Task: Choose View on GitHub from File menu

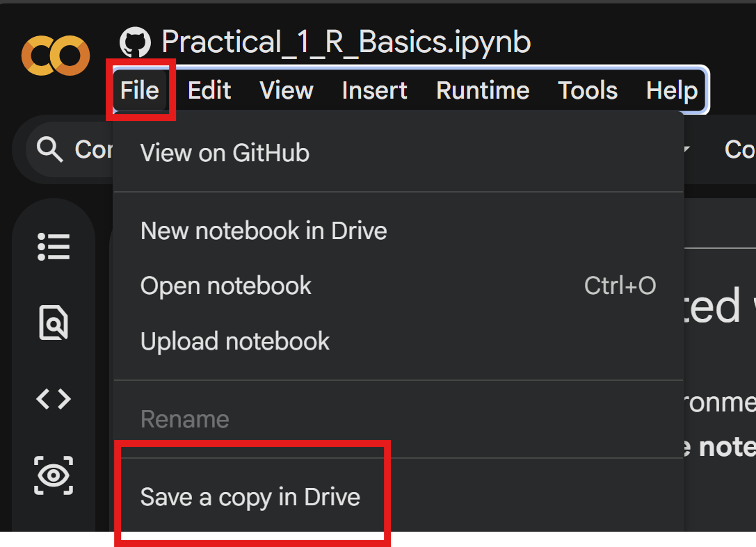Action: coord(225,153)
